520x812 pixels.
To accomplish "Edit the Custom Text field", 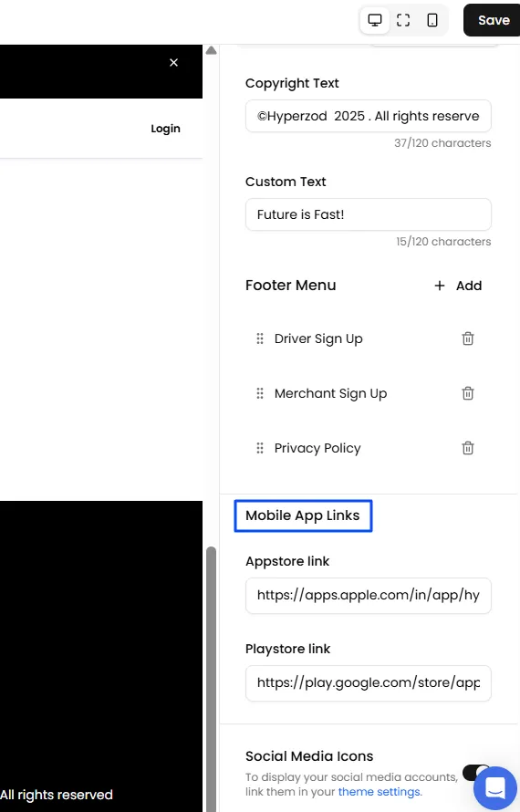I will pyautogui.click(x=369, y=214).
